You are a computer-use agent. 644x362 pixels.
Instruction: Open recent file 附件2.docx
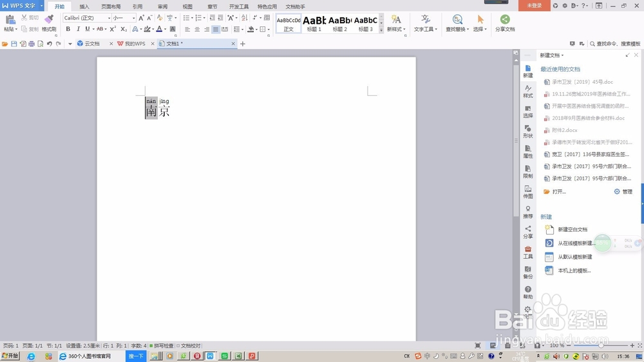tap(565, 130)
